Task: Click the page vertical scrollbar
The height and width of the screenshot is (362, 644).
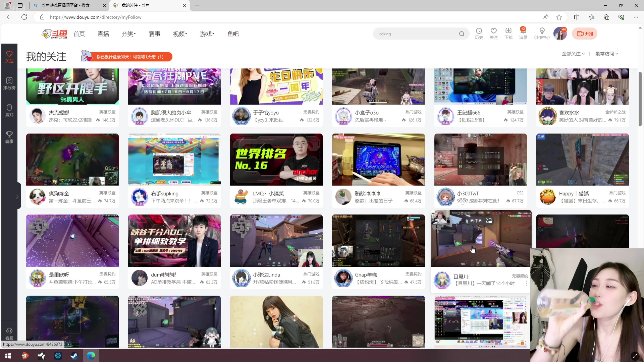Action: pyautogui.click(x=640, y=99)
